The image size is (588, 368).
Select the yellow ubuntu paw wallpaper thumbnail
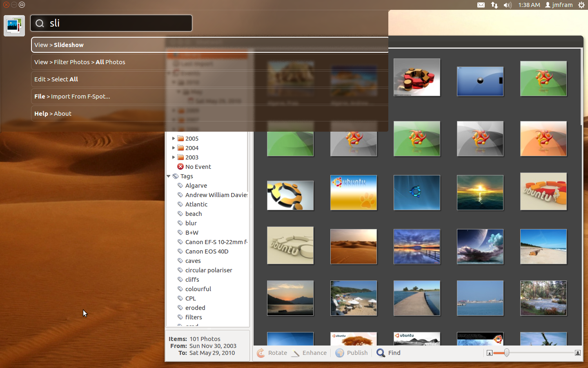(x=354, y=193)
